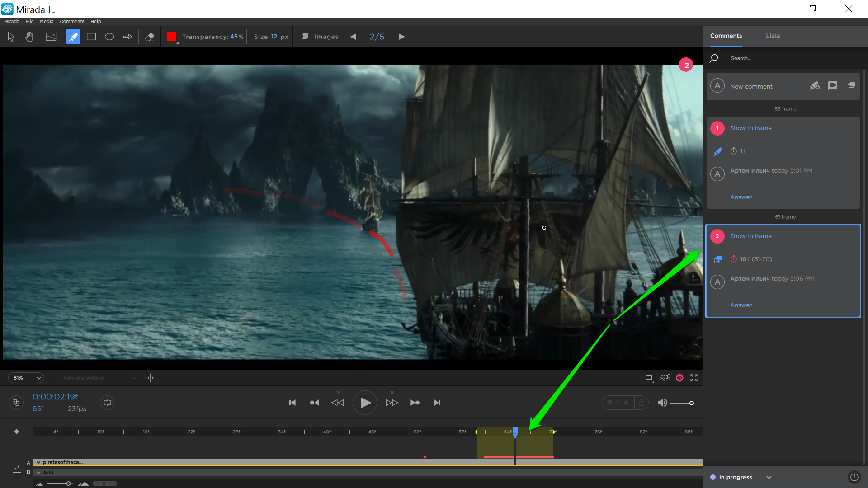The width and height of the screenshot is (868, 488).
Task: Toggle the lock icon beside sync controls
Action: (x=641, y=403)
